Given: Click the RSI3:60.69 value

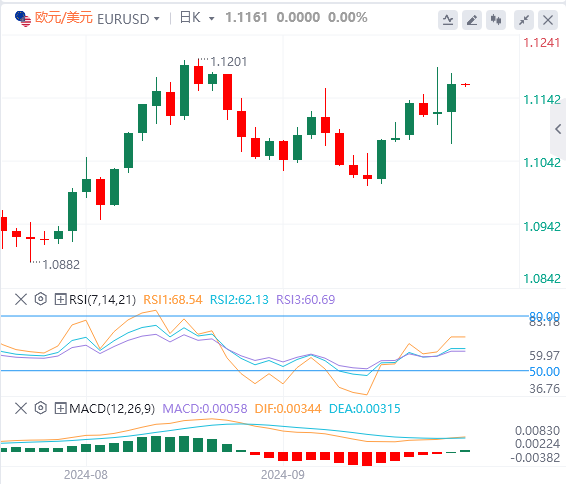Looking at the screenshot, I should point(306,300).
